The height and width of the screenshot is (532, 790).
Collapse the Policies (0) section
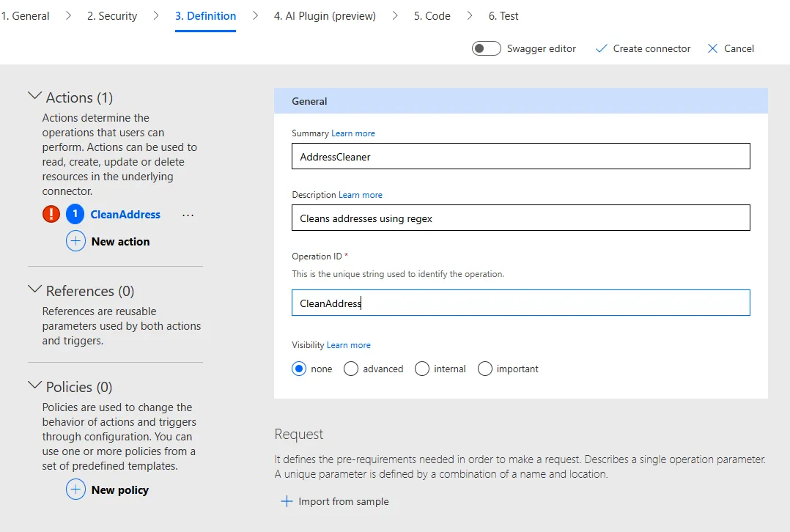pos(34,385)
